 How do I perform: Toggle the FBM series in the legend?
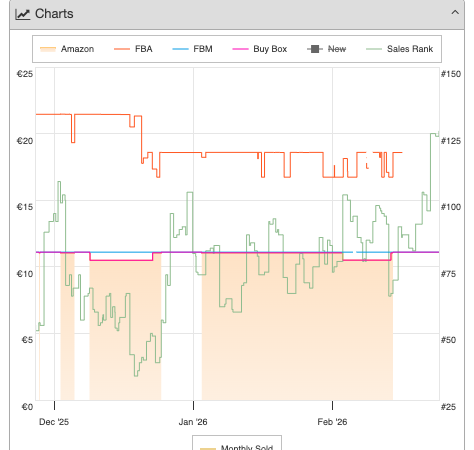(x=192, y=49)
